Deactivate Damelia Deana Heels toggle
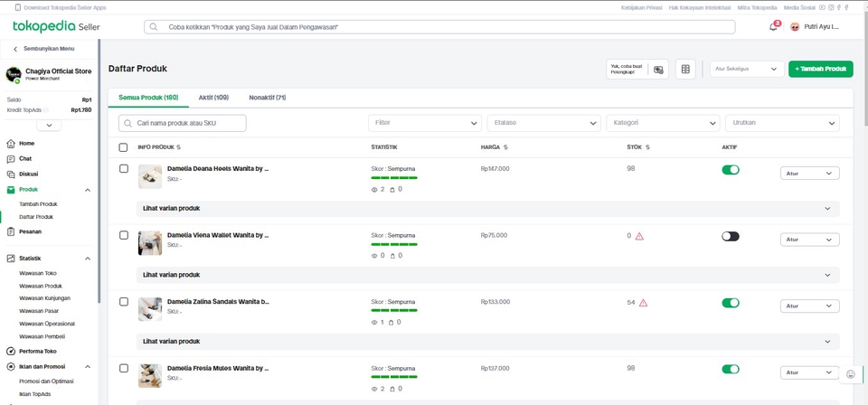 coord(731,170)
